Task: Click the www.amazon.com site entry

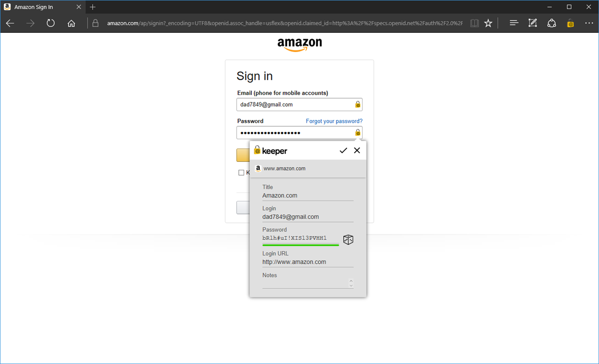Action: click(x=308, y=169)
